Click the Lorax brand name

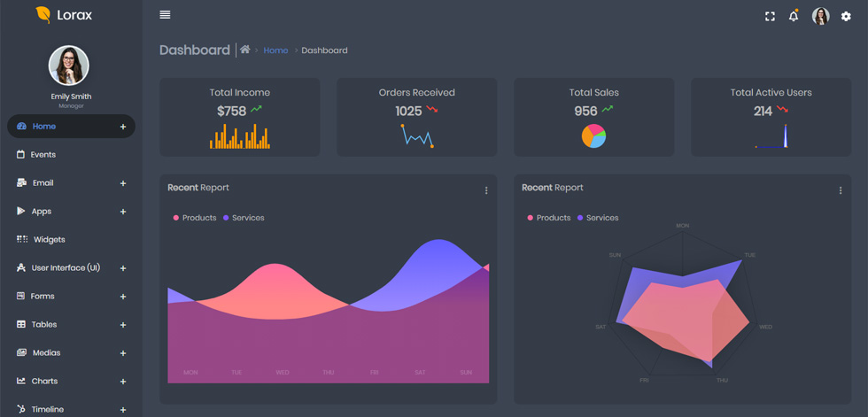click(x=74, y=15)
